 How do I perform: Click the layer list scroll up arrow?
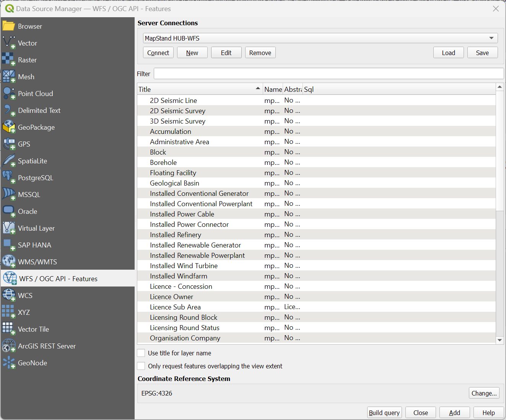[500, 87]
